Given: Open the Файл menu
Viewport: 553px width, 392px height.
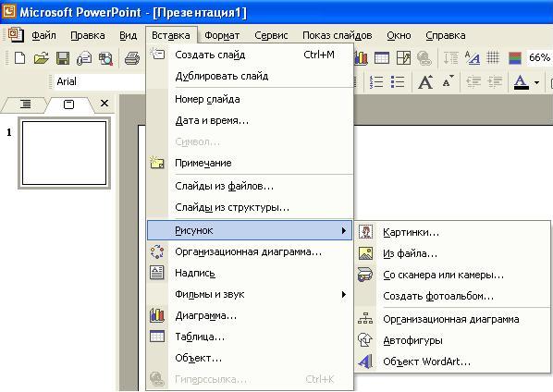Looking at the screenshot, I should click(43, 35).
